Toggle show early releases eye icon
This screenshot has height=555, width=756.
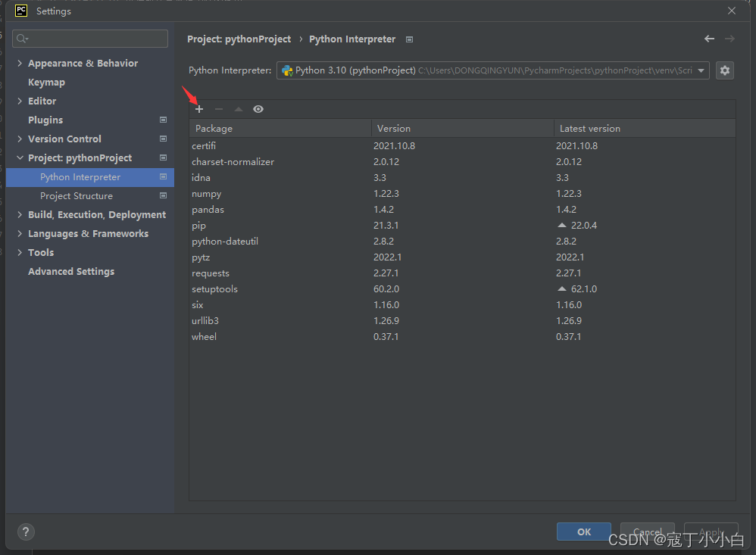click(258, 109)
